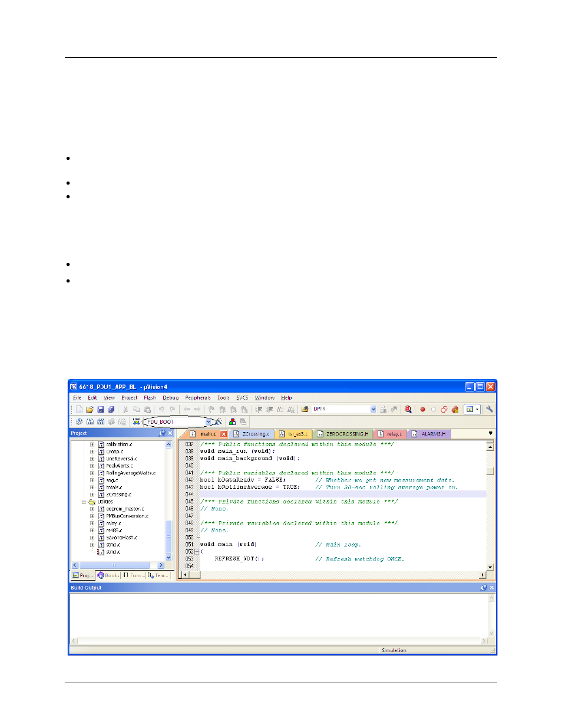This screenshot has width=562, height=728.
Task: Click the Navigate Backwards arrow icon
Action: (x=187, y=409)
